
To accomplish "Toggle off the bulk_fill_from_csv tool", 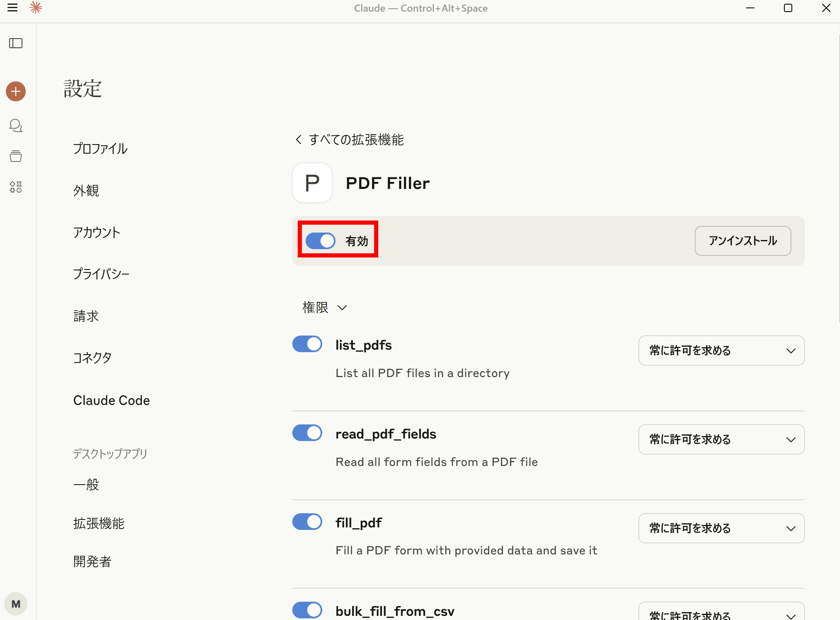I will (x=307, y=610).
